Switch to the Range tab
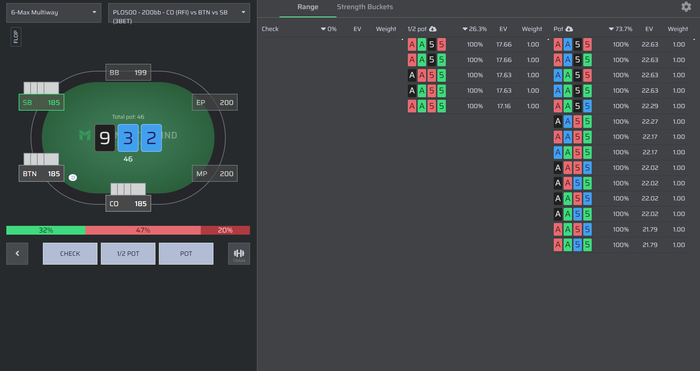700x371 pixels. pyautogui.click(x=308, y=7)
